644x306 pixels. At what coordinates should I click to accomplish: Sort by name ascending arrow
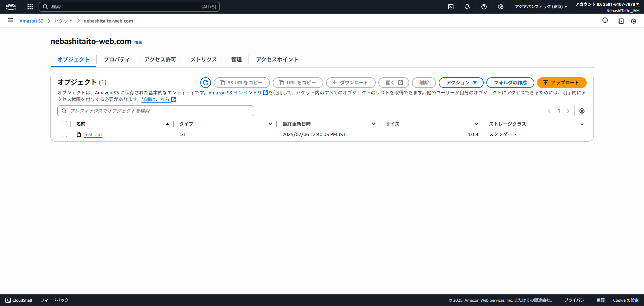(167, 124)
